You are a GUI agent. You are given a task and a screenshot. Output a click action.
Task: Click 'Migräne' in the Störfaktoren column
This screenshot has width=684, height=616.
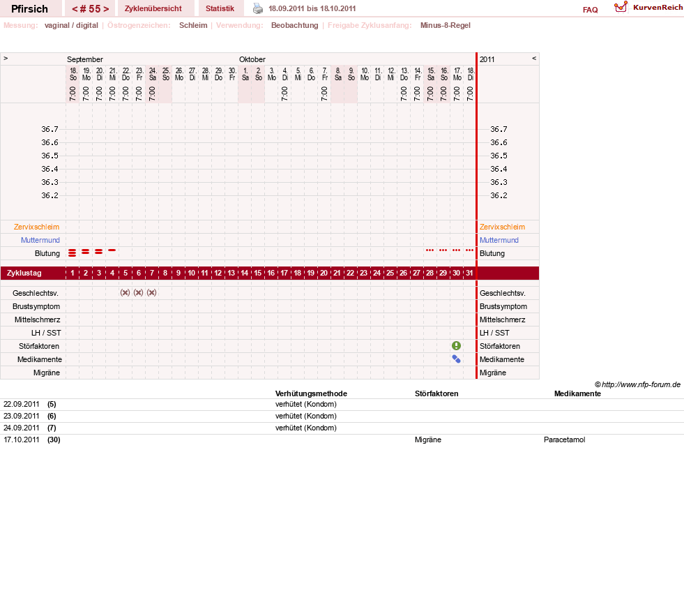pyautogui.click(x=428, y=440)
